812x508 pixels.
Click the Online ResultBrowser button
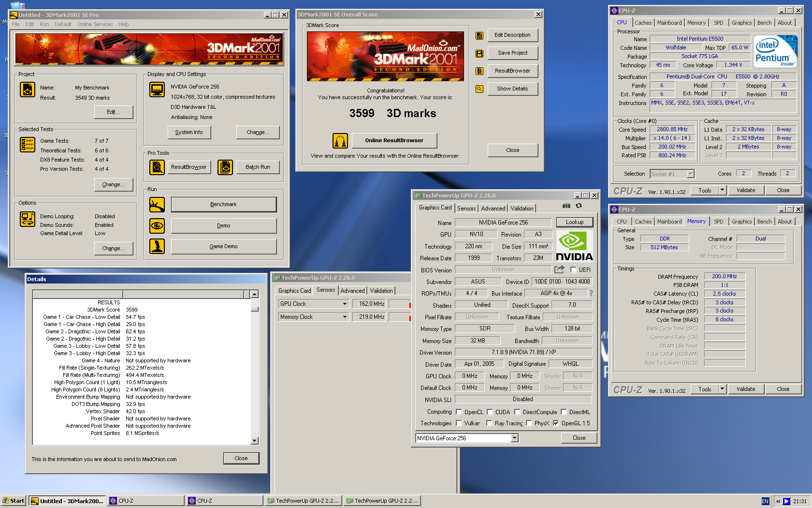394,141
